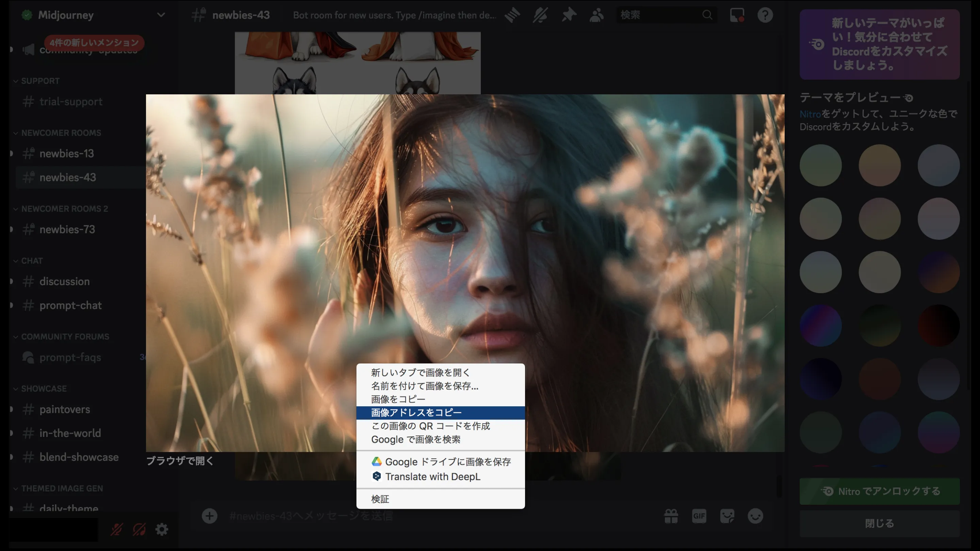The height and width of the screenshot is (551, 980).
Task: Choose Translate with DeepL menu item
Action: [441, 476]
